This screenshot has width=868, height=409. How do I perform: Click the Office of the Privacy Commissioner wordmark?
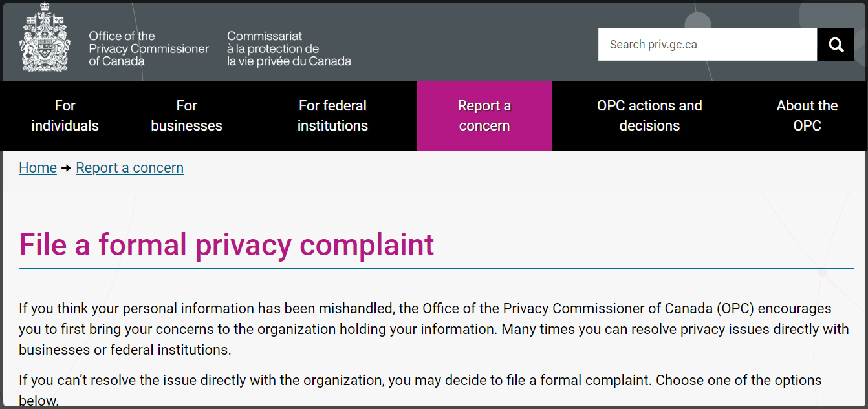point(149,48)
